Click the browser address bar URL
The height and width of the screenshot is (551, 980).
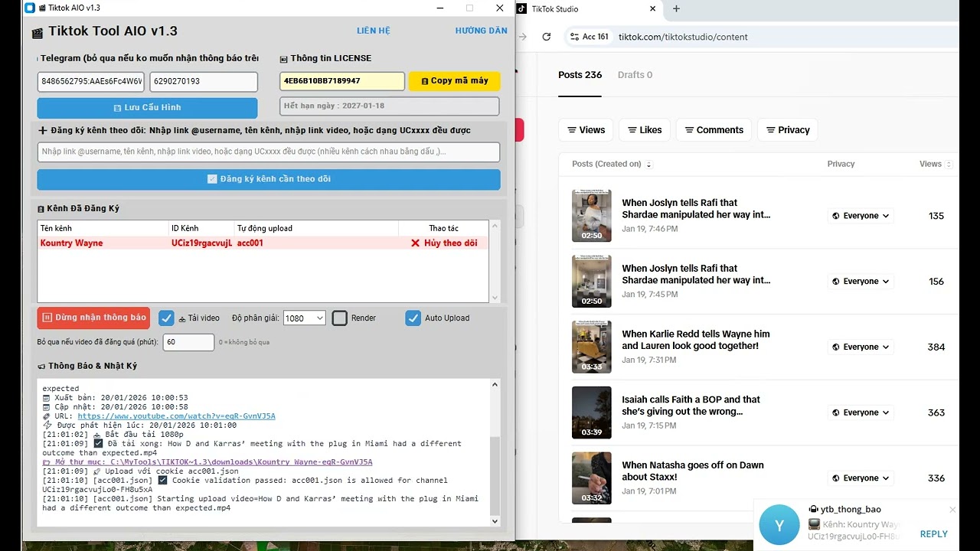(x=683, y=37)
